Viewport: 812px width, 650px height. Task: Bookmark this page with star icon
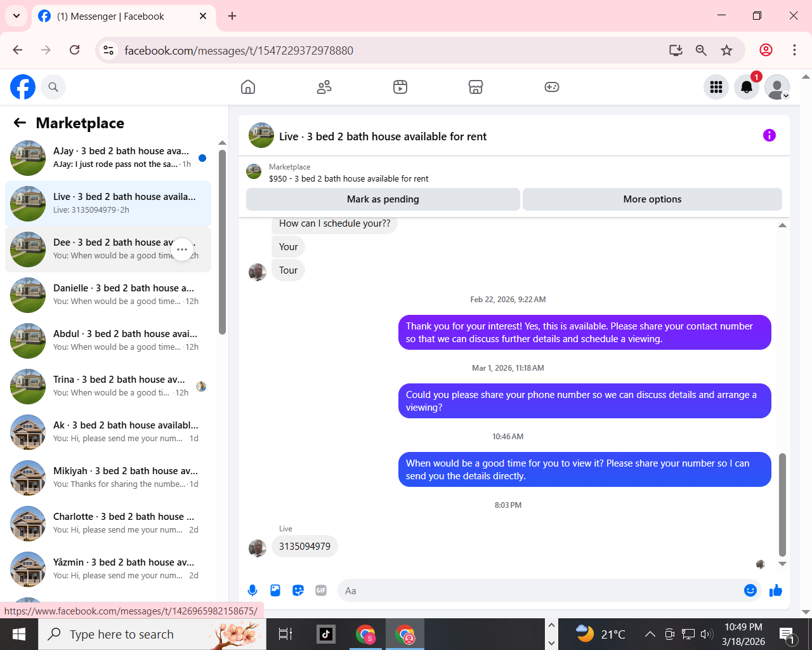coord(726,50)
